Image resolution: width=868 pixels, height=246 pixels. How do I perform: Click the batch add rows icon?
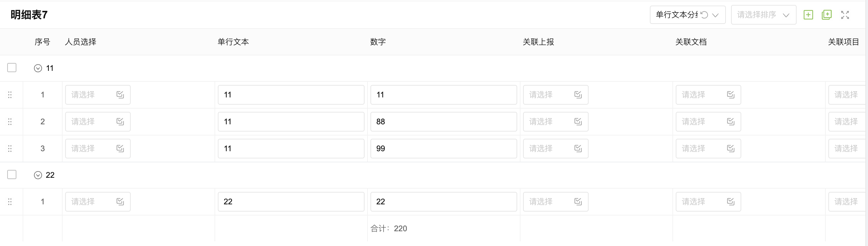coord(826,15)
